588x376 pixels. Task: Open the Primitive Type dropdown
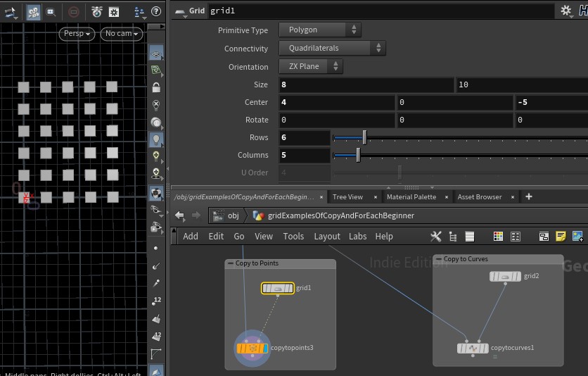320,30
